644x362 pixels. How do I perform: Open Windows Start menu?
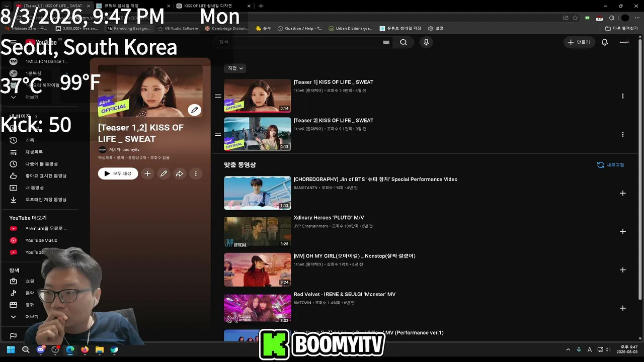[x=11, y=349]
